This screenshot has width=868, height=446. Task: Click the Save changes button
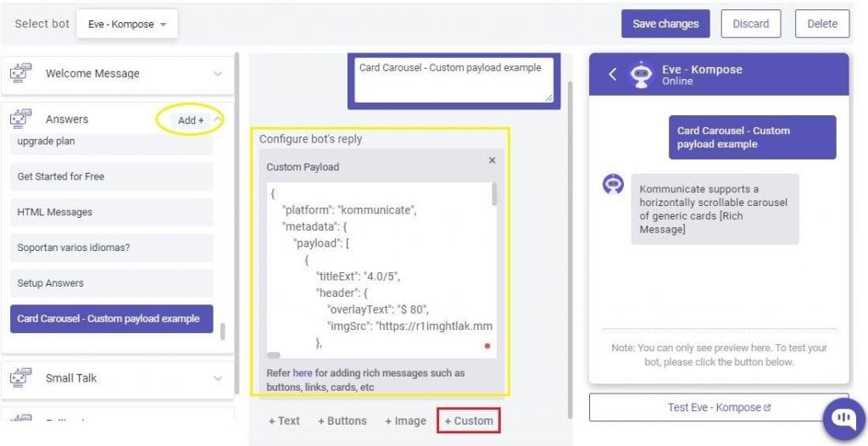click(x=665, y=24)
